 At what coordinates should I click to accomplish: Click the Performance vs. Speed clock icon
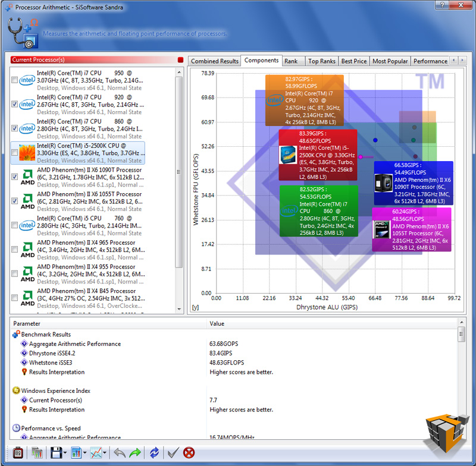(16, 428)
